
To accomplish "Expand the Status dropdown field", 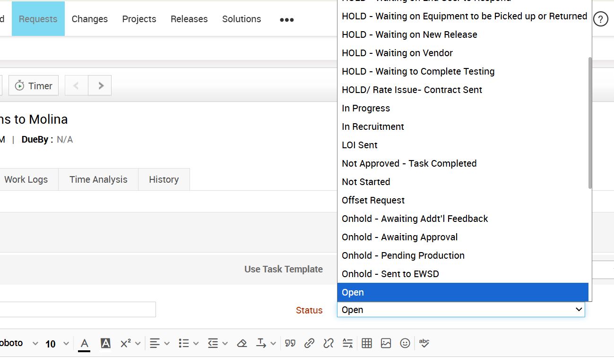I will point(461,310).
